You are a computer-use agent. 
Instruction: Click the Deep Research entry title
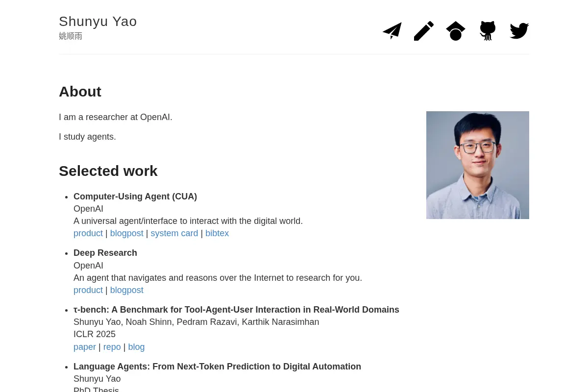pyautogui.click(x=105, y=253)
